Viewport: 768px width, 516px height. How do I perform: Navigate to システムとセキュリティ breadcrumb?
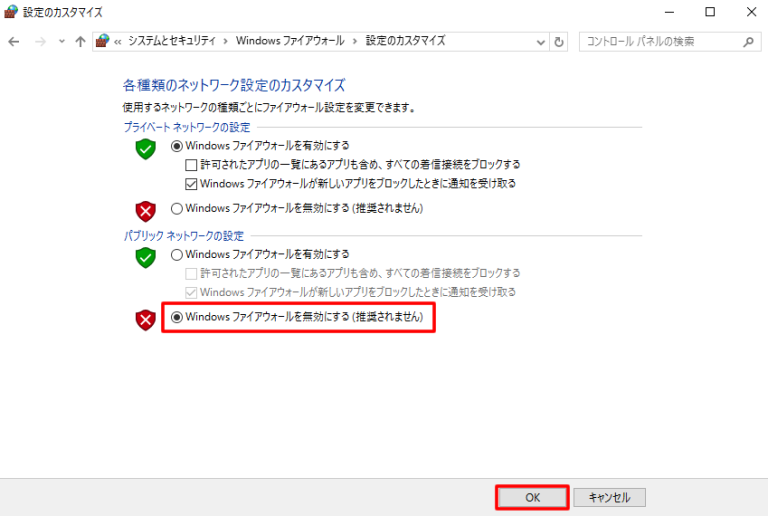coord(171,41)
